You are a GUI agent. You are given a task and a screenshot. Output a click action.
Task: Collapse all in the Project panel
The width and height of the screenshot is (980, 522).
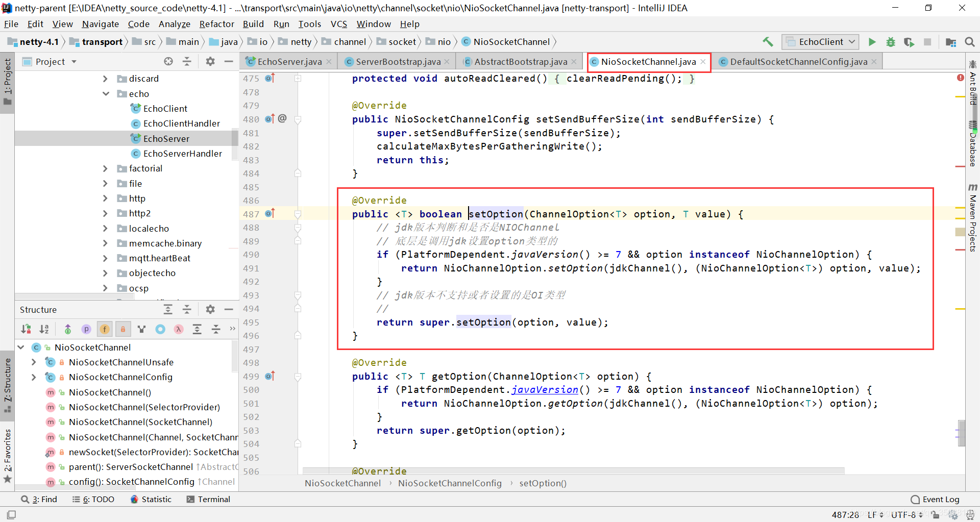[x=187, y=61]
